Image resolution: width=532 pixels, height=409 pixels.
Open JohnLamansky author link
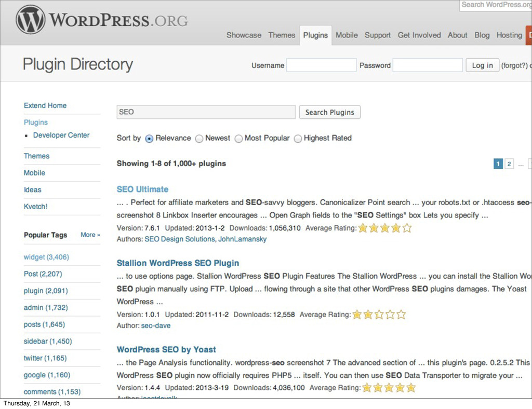coord(242,239)
